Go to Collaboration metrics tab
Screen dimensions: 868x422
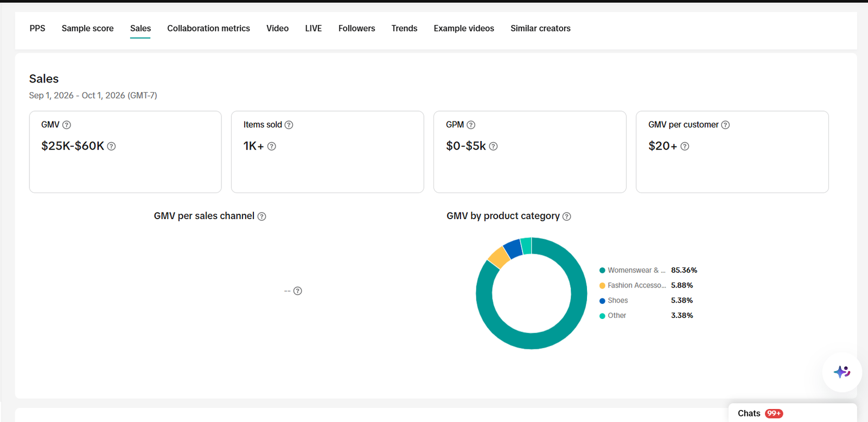click(x=208, y=28)
